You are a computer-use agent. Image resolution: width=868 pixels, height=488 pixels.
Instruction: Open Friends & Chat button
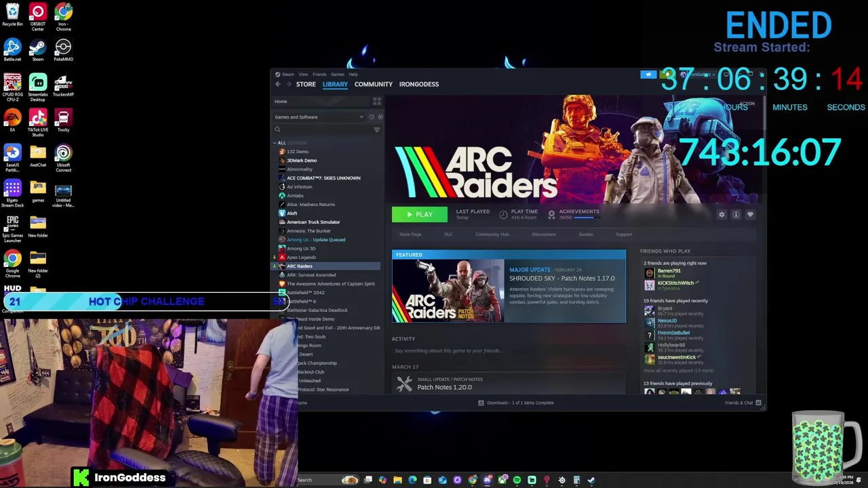point(743,403)
